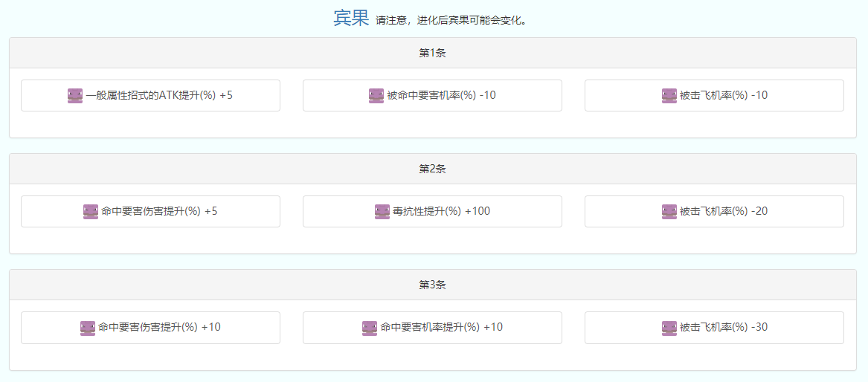The image size is (868, 382).
Task: Click the 进化后宾果可能会变化 notice text
Action: [x=452, y=21]
